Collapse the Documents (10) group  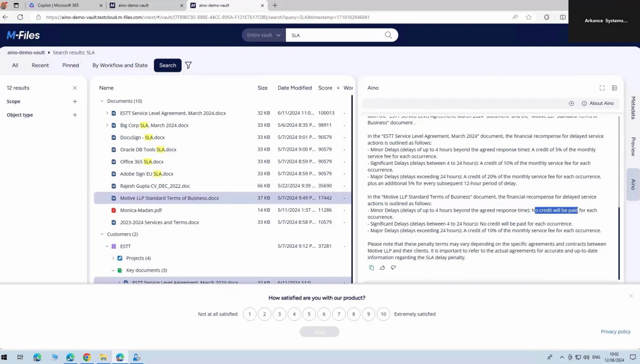click(102, 101)
